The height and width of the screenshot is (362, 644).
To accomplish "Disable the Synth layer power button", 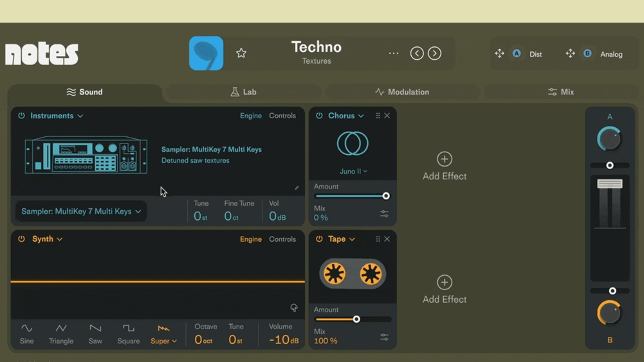I will [x=21, y=239].
